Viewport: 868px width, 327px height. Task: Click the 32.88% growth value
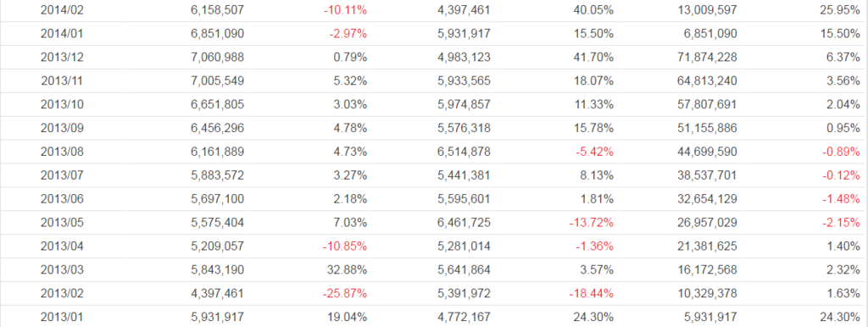pos(347,270)
